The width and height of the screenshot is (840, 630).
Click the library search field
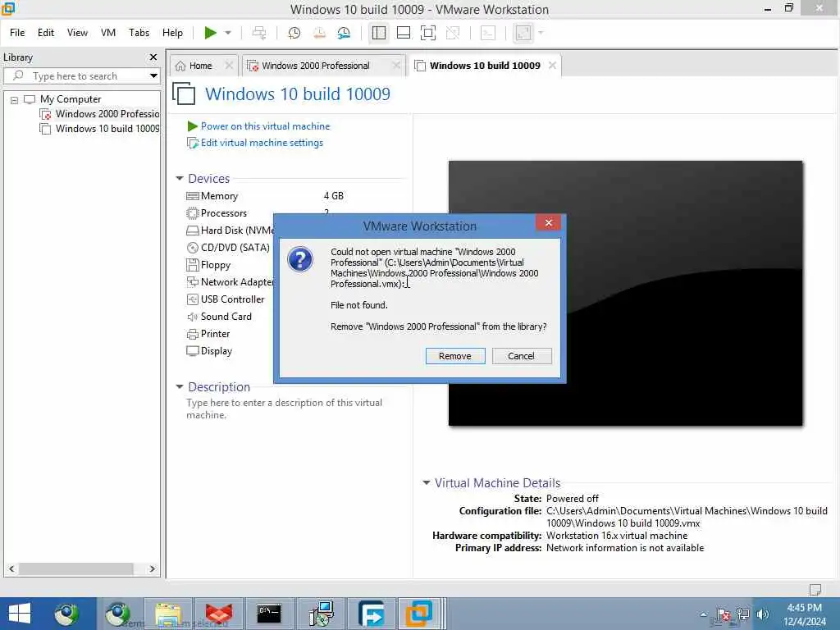coord(80,76)
